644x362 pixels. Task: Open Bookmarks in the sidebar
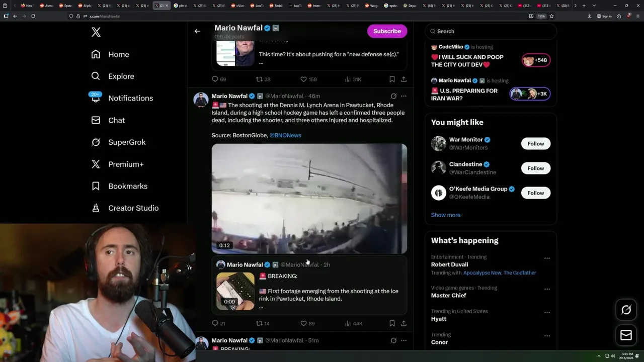point(119,186)
